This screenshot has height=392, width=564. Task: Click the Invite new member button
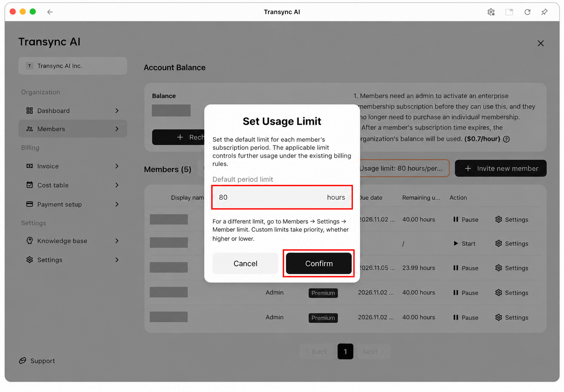501,169
